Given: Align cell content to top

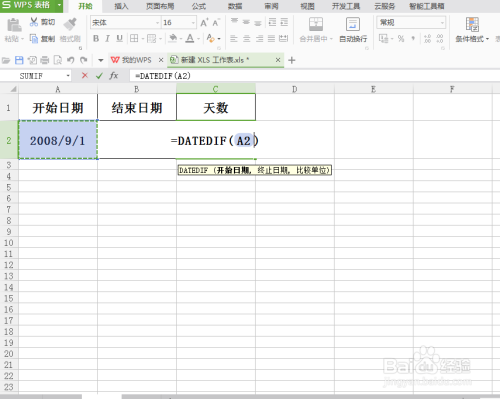Looking at the screenshot, I should [234, 22].
